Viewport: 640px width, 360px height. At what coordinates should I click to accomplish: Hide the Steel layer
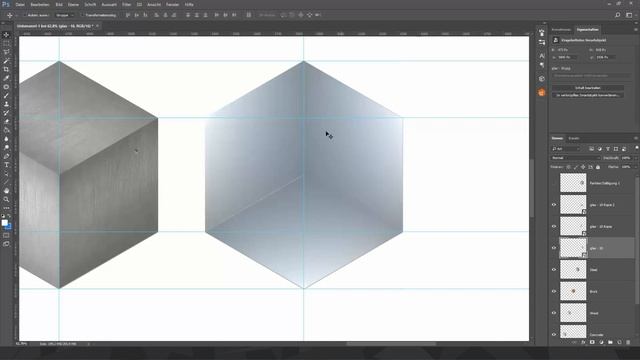[554, 270]
